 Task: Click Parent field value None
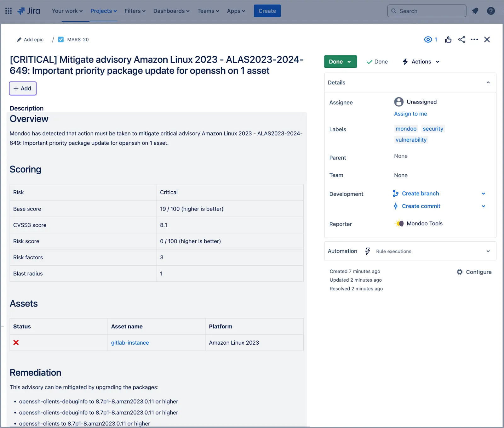(x=401, y=156)
